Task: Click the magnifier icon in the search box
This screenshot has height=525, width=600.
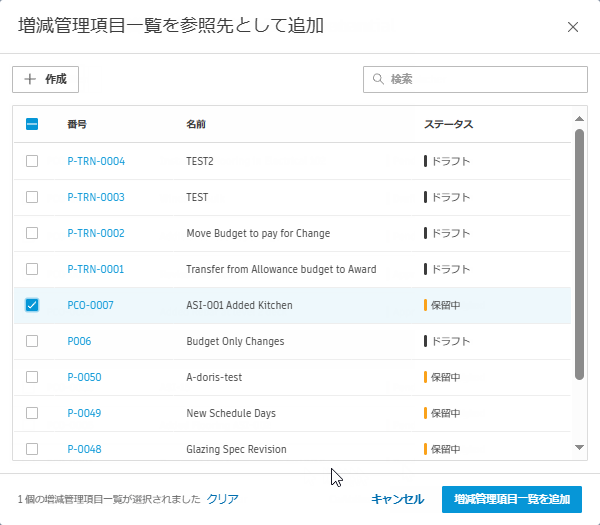Action: click(x=378, y=79)
